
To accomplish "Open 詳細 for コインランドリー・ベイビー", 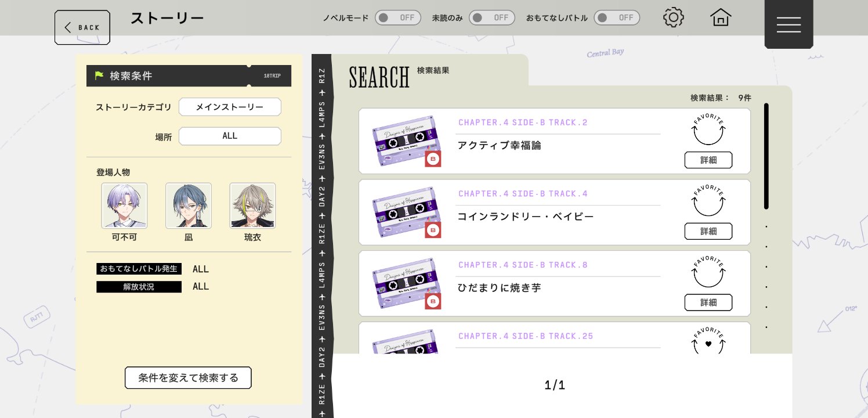I will point(708,231).
